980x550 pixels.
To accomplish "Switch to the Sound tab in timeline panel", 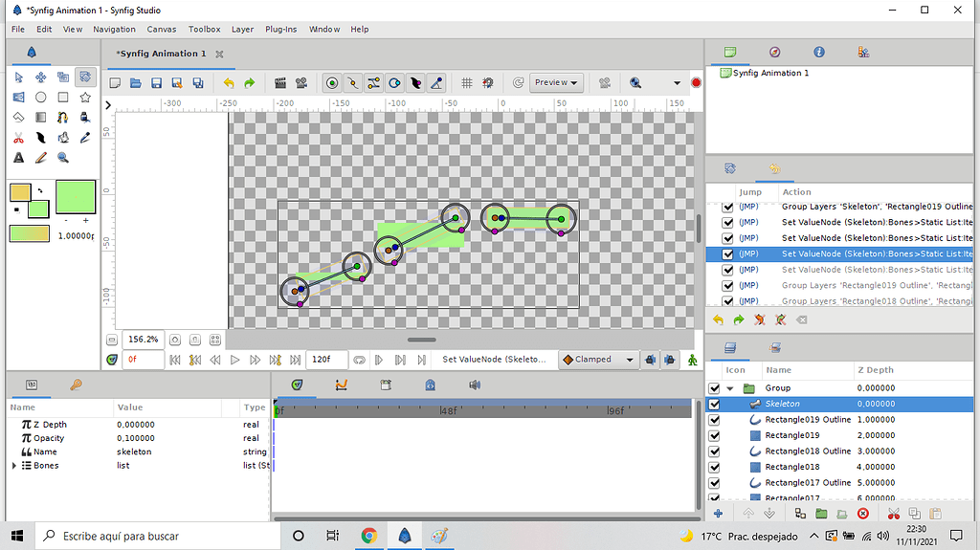I will [475, 385].
